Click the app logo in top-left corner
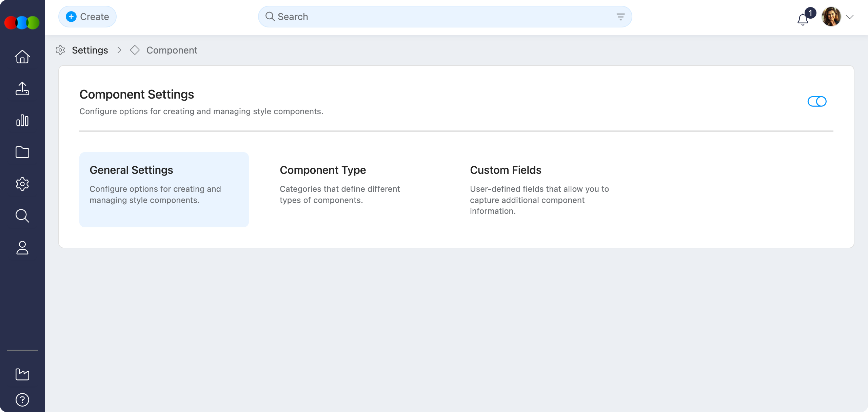868x412 pixels. (22, 22)
